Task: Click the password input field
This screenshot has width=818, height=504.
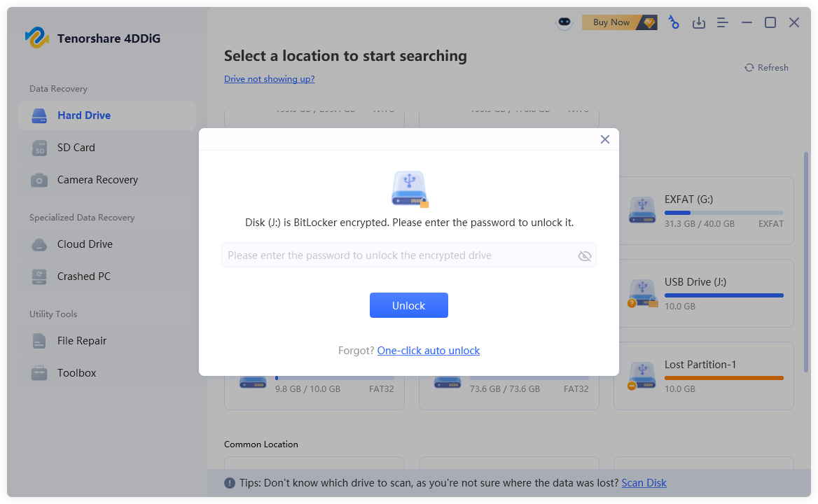Action: click(399, 255)
